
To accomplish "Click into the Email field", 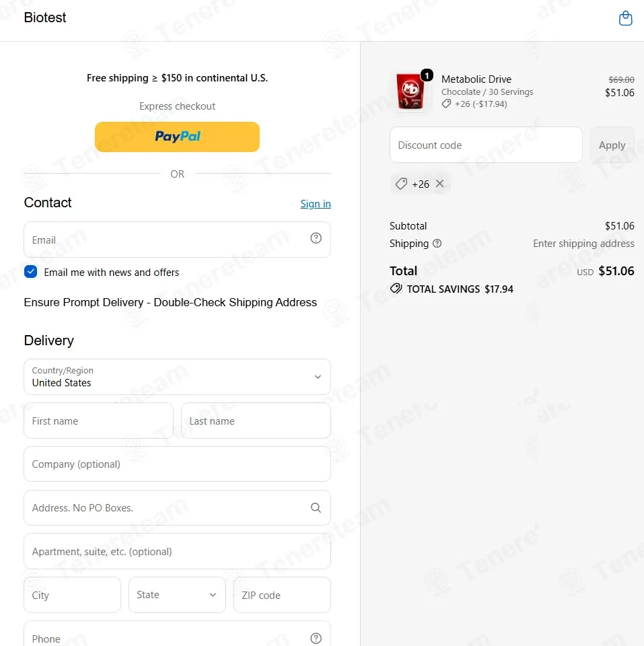I will click(x=177, y=240).
